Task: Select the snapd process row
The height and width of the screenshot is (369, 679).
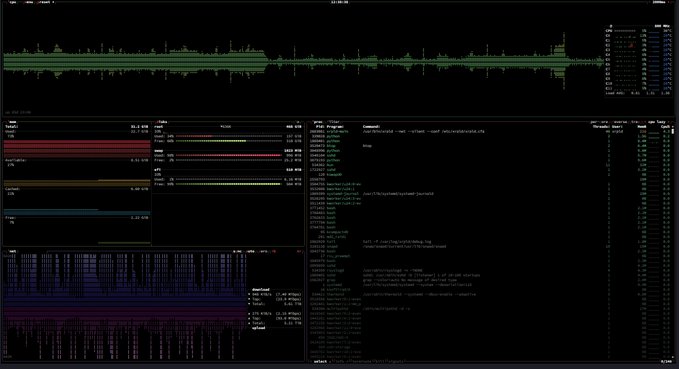Action: [489, 246]
